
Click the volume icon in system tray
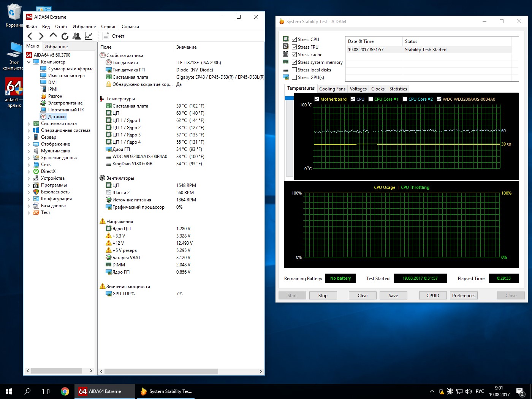[468, 391]
